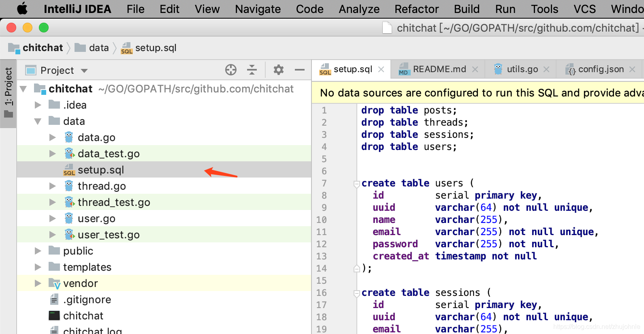Click the Project panel title label
644x334 pixels.
57,71
